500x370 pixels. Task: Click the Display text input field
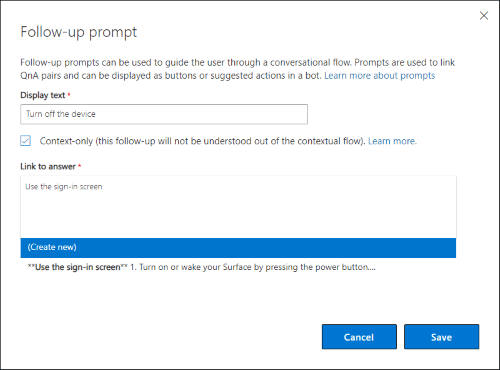tap(164, 114)
